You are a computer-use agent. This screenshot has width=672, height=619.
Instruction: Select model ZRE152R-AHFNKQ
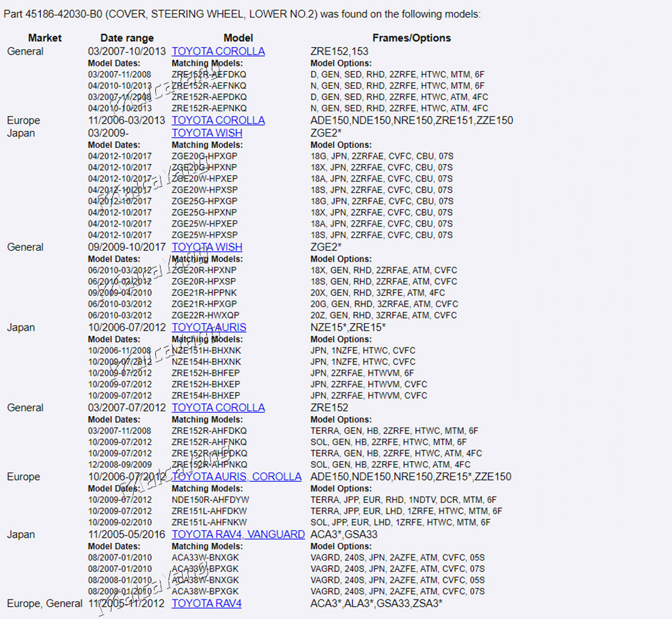tap(209, 442)
